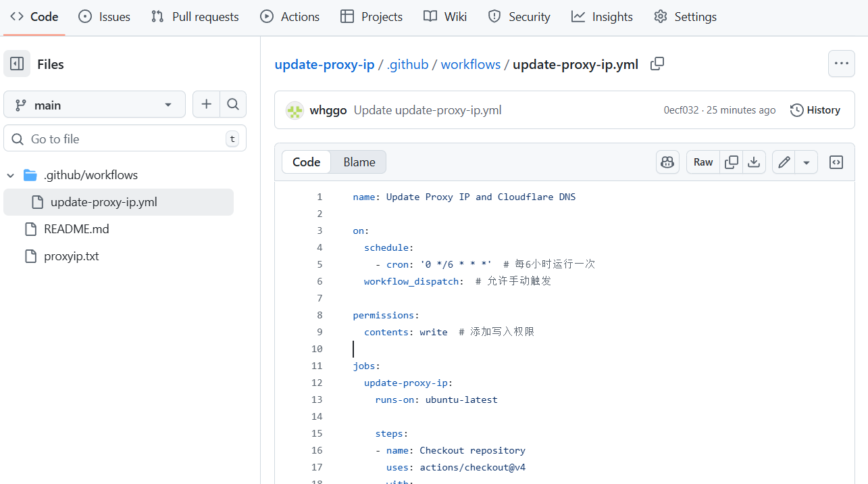Open the main branch dropdown

pyautogui.click(x=95, y=105)
